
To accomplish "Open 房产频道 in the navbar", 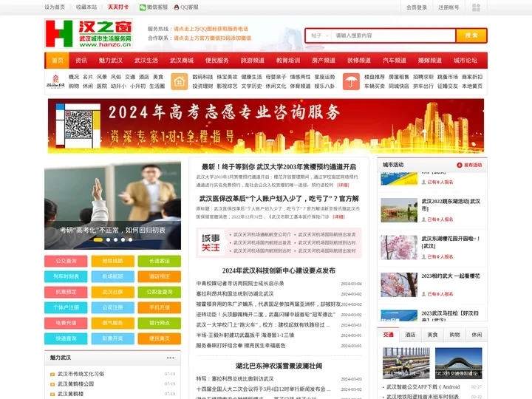I will click(324, 61).
